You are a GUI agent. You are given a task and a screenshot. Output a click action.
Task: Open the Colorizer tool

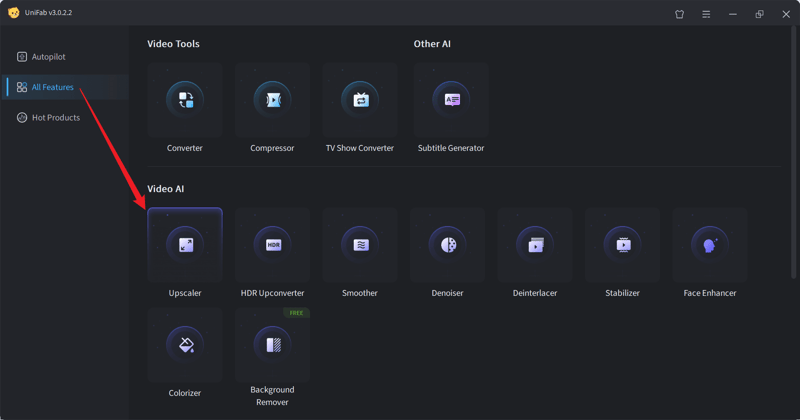[185, 345]
